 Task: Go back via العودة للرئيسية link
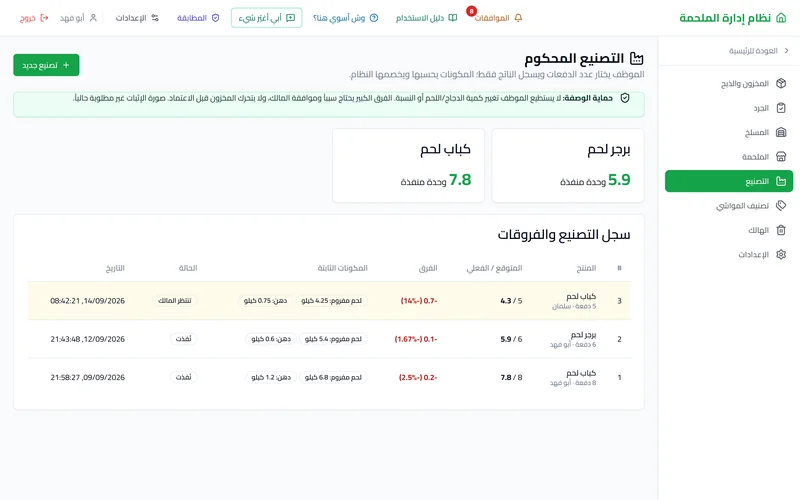[753, 51]
